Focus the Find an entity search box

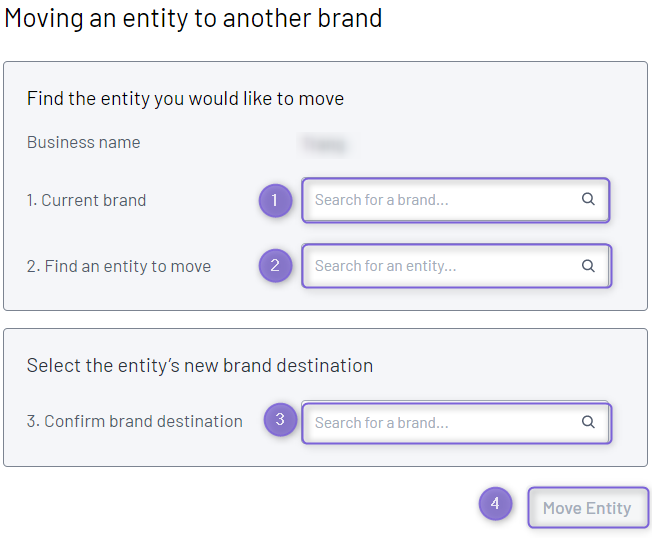(x=457, y=266)
